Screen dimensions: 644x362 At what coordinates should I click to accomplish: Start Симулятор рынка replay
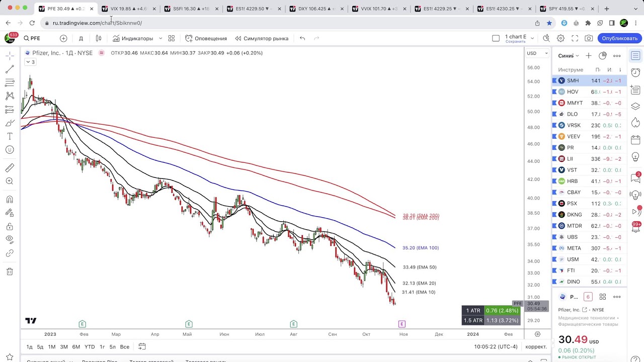[262, 38]
